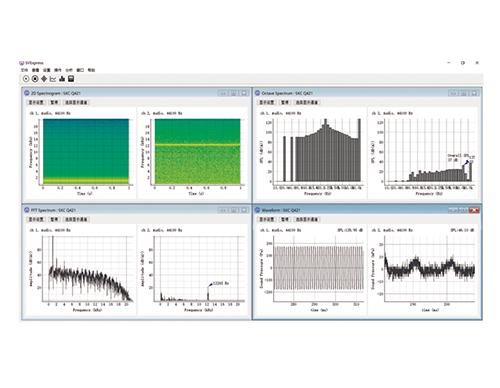Click the Waveform window title icon
500x388 pixels.
[x=258, y=210]
